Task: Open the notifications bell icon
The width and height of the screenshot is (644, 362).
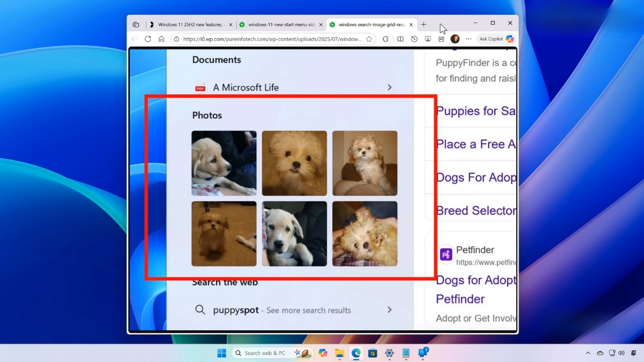Action: [633, 353]
